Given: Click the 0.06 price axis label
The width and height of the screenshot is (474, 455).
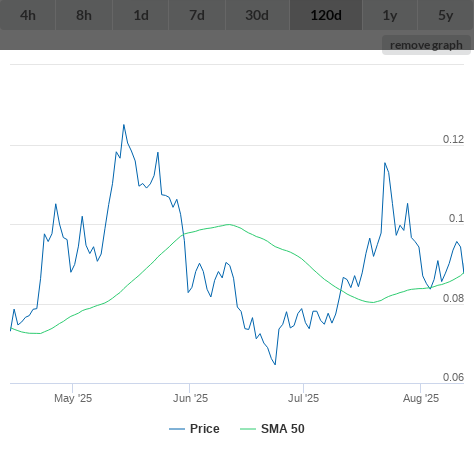Looking at the screenshot, I should (x=453, y=377).
